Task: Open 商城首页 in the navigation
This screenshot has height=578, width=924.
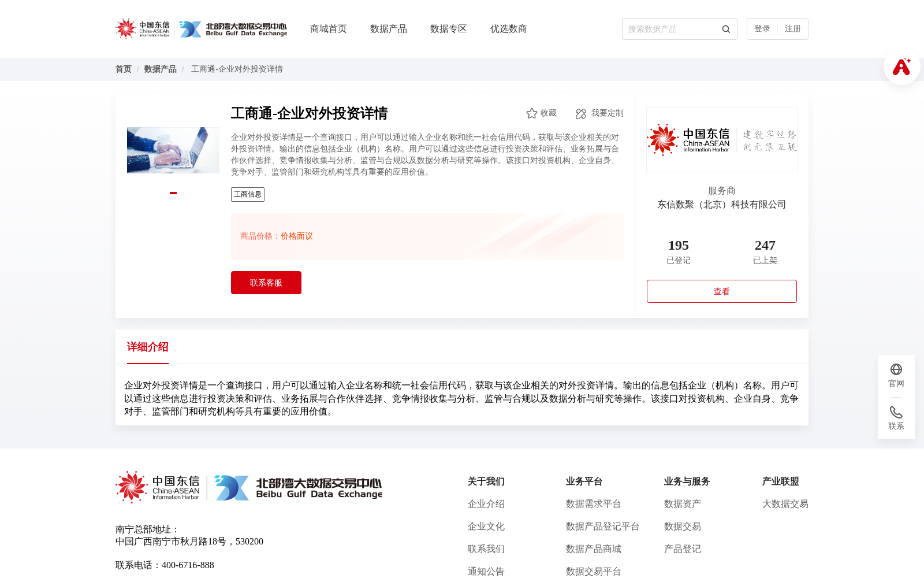Action: pyautogui.click(x=329, y=29)
